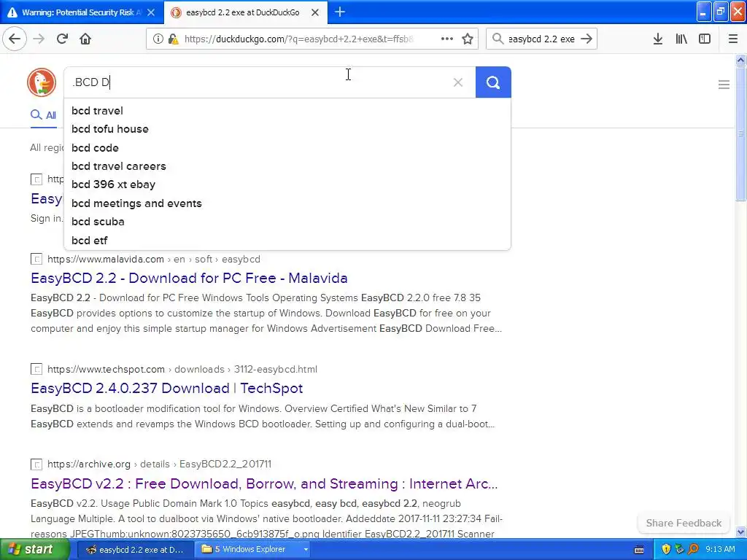Click the padlock warning icon in address bar
Viewport: 747px width, 560px height.
(174, 39)
